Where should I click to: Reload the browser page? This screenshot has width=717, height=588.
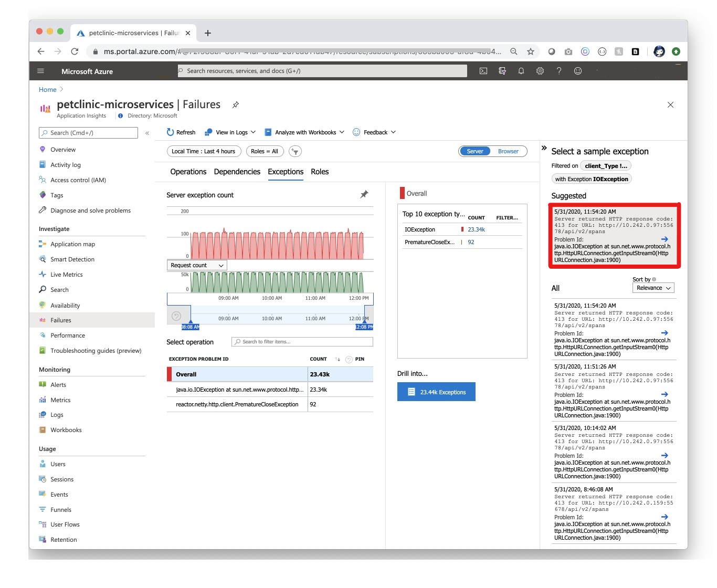point(75,51)
